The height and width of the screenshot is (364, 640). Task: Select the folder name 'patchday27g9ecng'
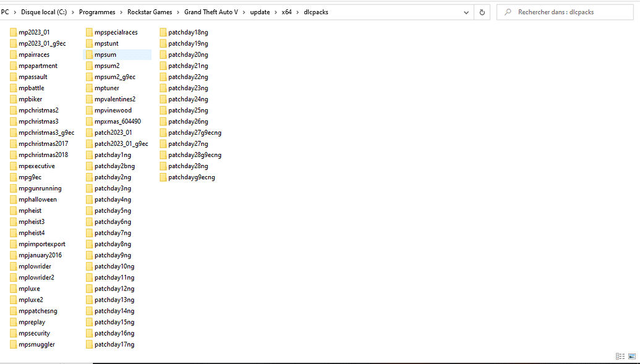(x=195, y=133)
